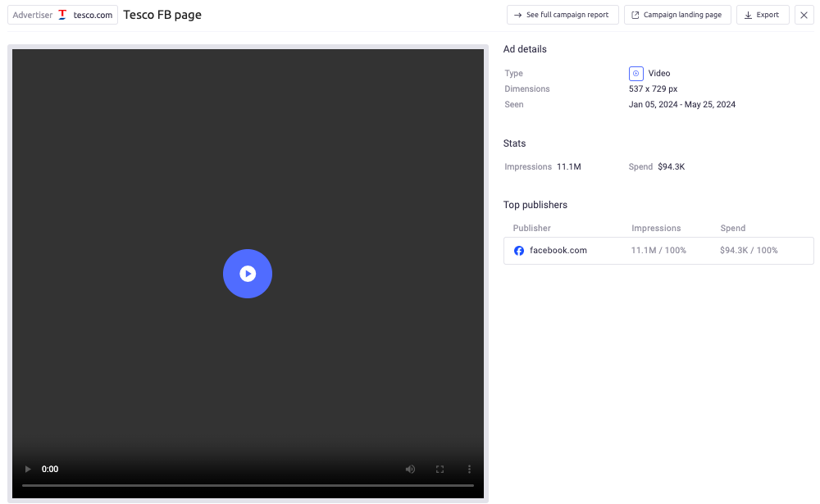Screen dimensions: 820x504
Task: Click the Spend column header in publishers table
Action: click(x=732, y=228)
